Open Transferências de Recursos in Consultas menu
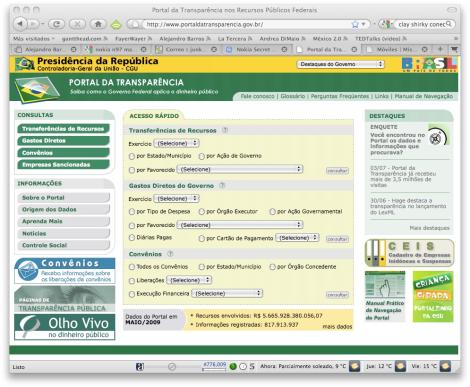This screenshot has height=387, width=470. pyautogui.click(x=63, y=129)
